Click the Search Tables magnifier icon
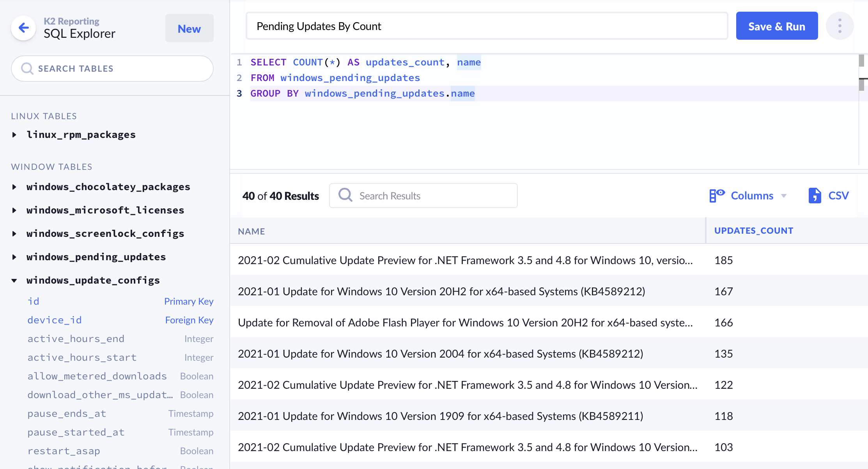The height and width of the screenshot is (469, 868). pos(27,69)
